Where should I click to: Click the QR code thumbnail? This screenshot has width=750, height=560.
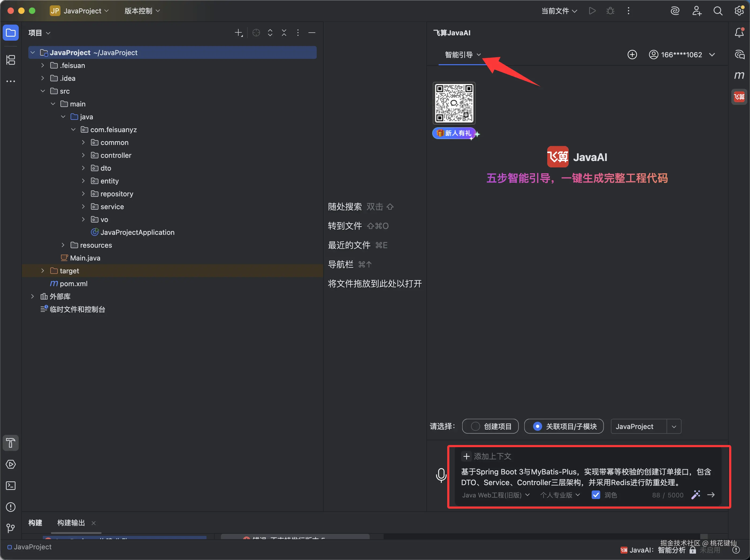coord(454,103)
